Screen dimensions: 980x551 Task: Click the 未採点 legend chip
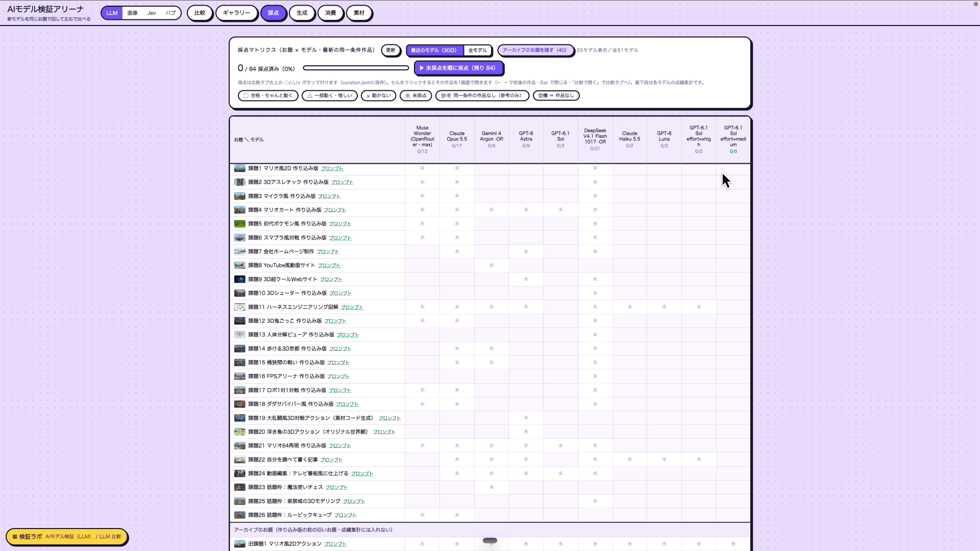416,96
